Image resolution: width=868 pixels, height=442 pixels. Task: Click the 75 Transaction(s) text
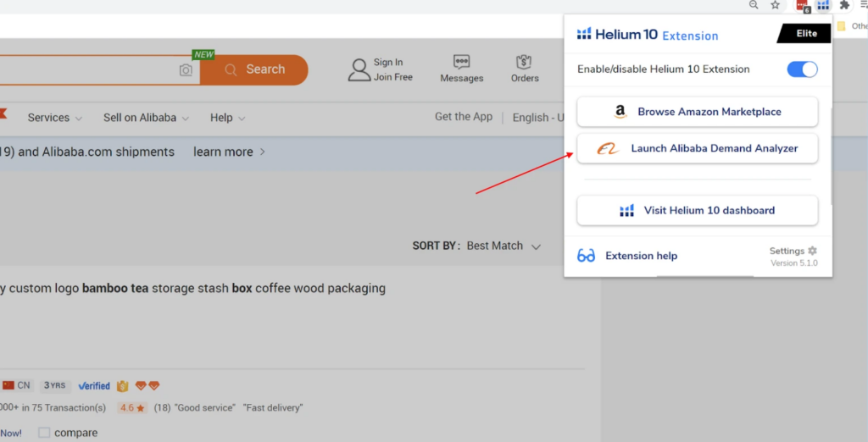[69, 407]
